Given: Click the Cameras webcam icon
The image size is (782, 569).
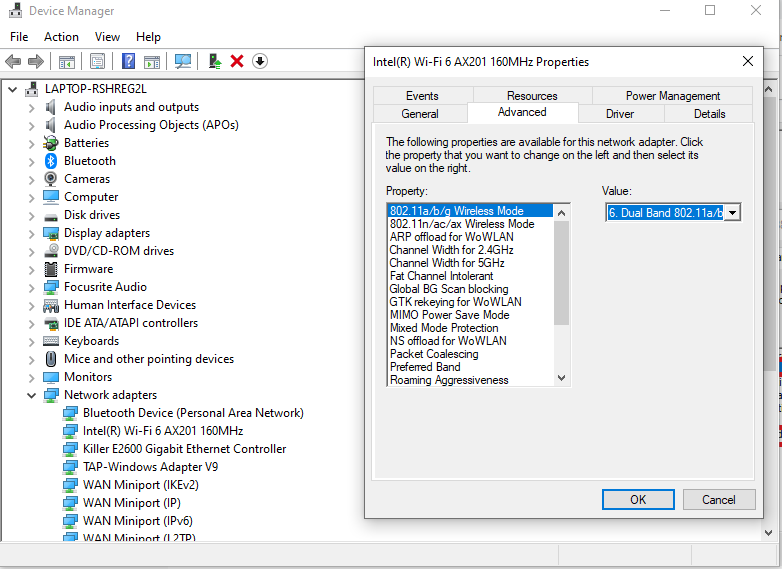Looking at the screenshot, I should pyautogui.click(x=51, y=179).
